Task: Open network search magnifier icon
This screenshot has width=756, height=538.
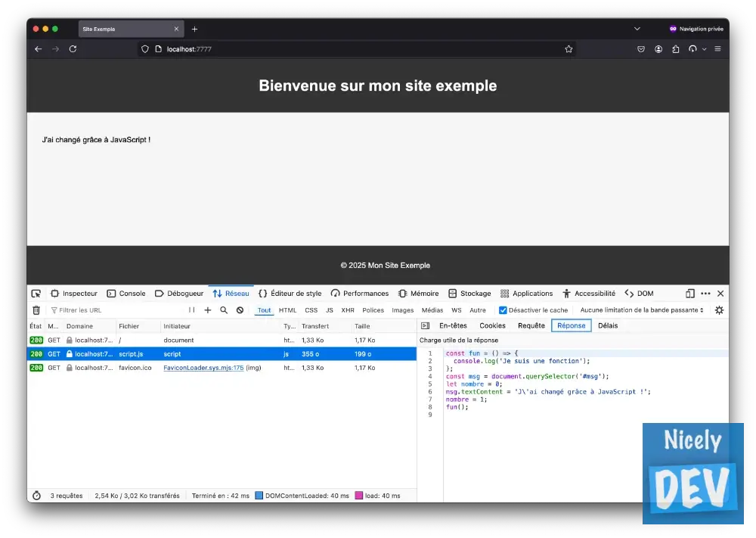Action: coord(224,310)
